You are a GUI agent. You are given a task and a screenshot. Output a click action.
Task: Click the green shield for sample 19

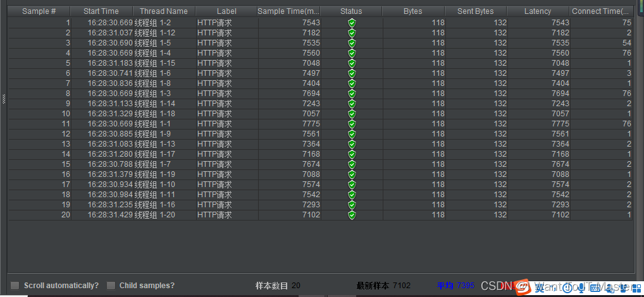352,204
